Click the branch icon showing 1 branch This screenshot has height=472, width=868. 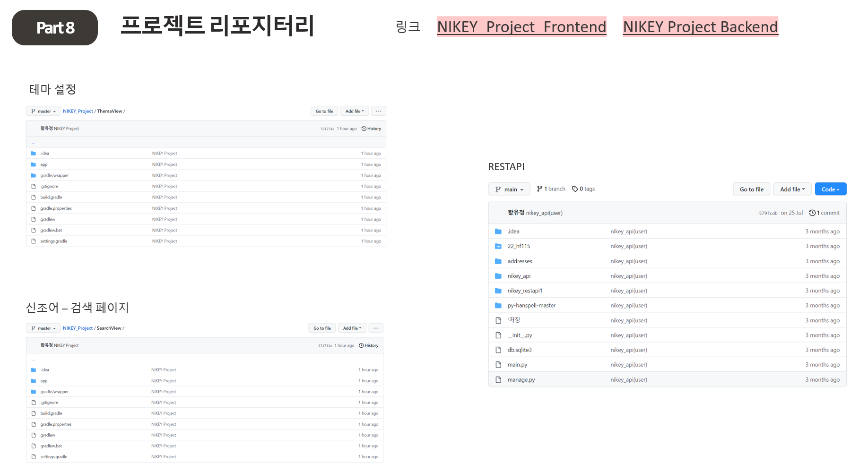pyautogui.click(x=539, y=189)
